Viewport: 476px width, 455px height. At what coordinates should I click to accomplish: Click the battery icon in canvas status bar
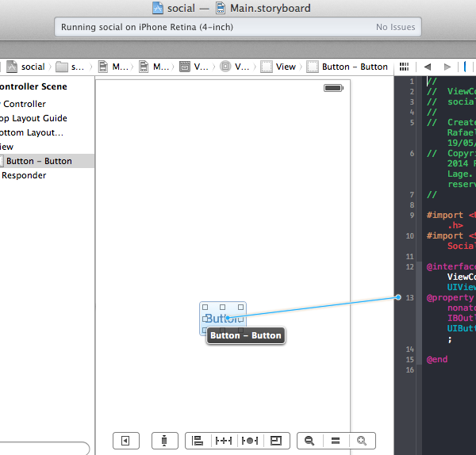coord(333,88)
